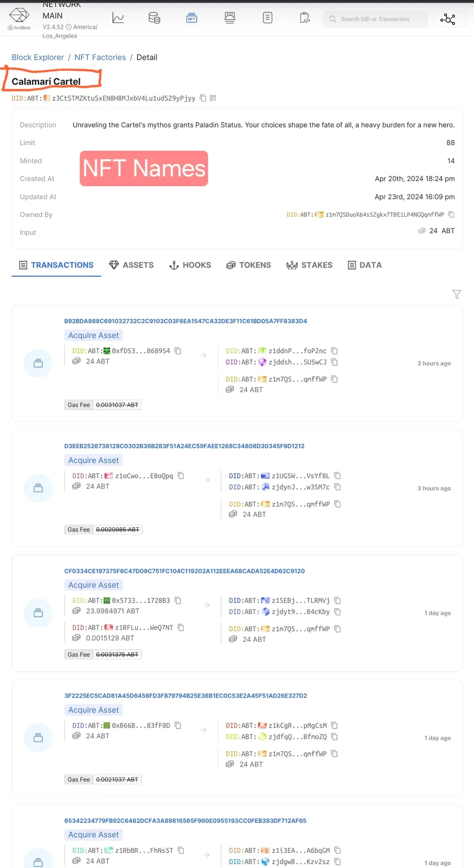
Task: Open the ArcBlock logo home
Action: (20, 19)
